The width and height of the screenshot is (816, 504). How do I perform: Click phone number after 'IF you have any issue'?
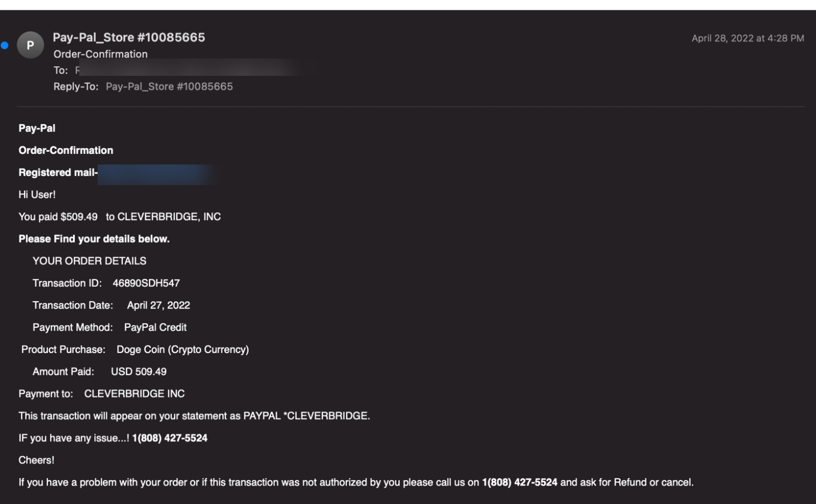[170, 438]
